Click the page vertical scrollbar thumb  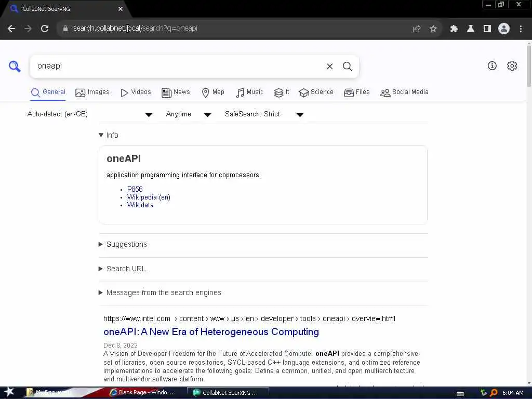[x=529, y=65]
